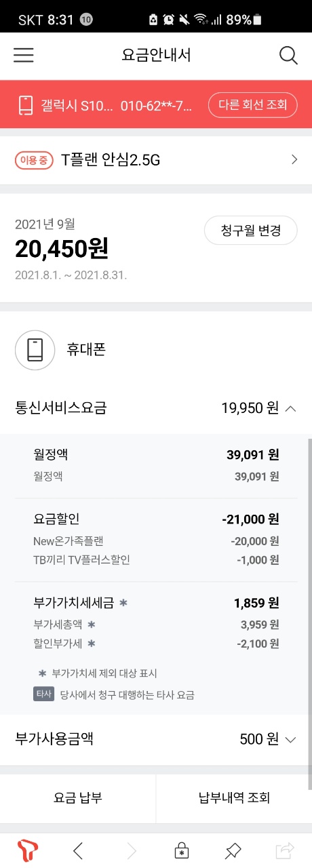Tap the forward arrow icon in bottom bar
This screenshot has height=868, width=312.
(x=131, y=850)
